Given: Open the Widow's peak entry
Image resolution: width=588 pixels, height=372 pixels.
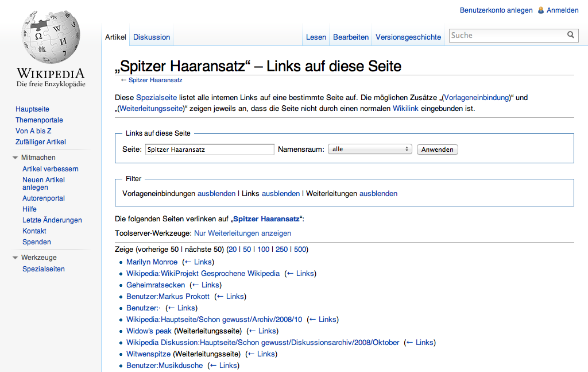Looking at the screenshot, I should 149,331.
